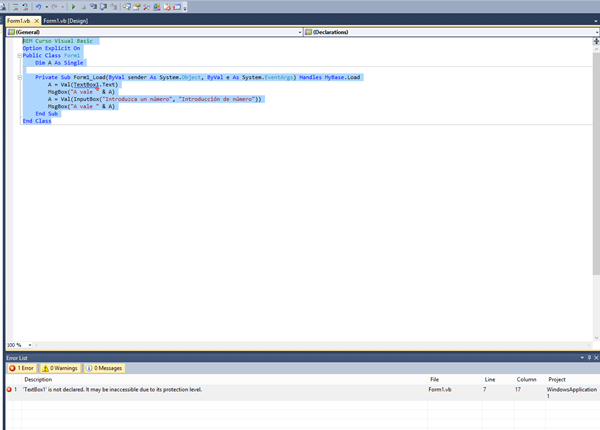Open the Error List window position menu
The image size is (600, 430).
coord(582,358)
